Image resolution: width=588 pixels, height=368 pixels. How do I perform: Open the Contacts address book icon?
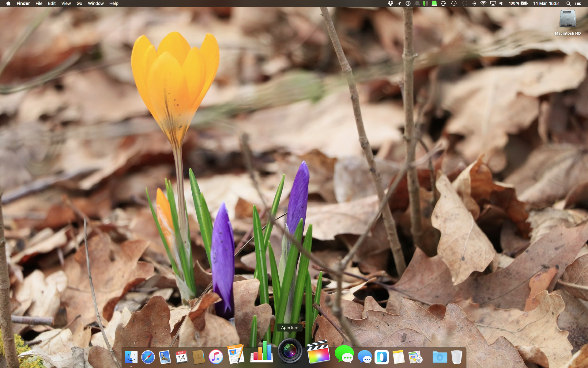(198, 357)
